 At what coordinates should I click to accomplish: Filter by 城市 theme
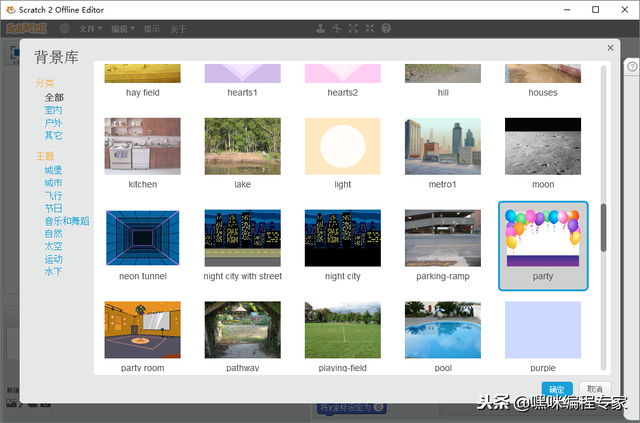coord(53,183)
